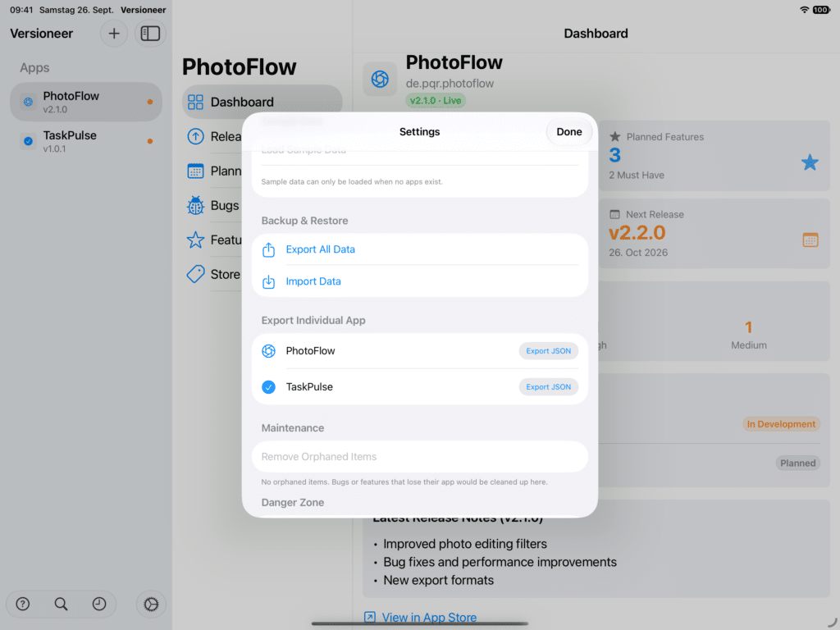Click orange calendar icon on Next Release card
This screenshot has height=630, width=840.
[810, 240]
